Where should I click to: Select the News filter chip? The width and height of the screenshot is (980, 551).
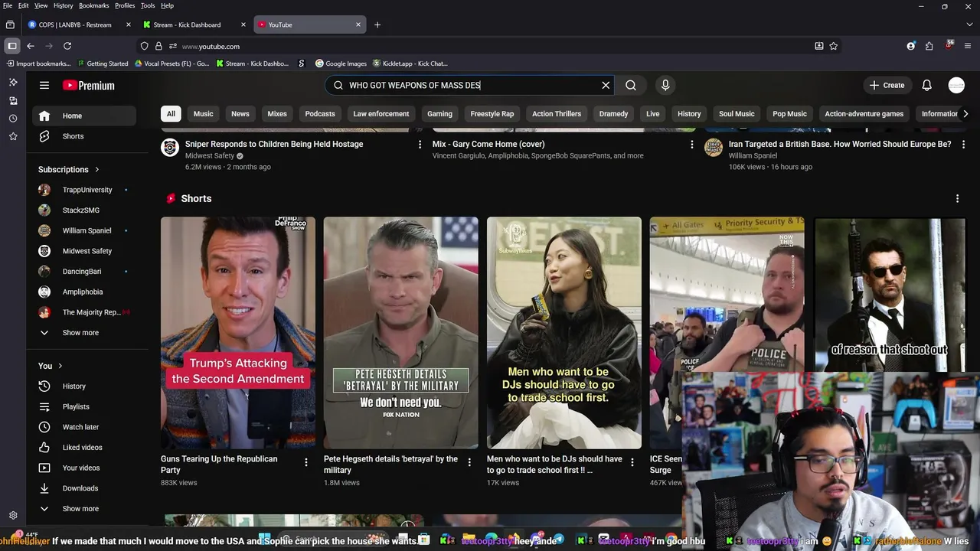point(240,114)
